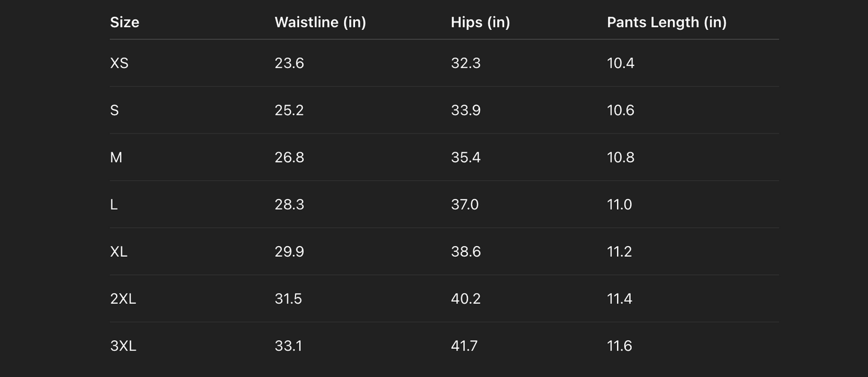Select the L size row label
868x377 pixels.
coord(114,204)
